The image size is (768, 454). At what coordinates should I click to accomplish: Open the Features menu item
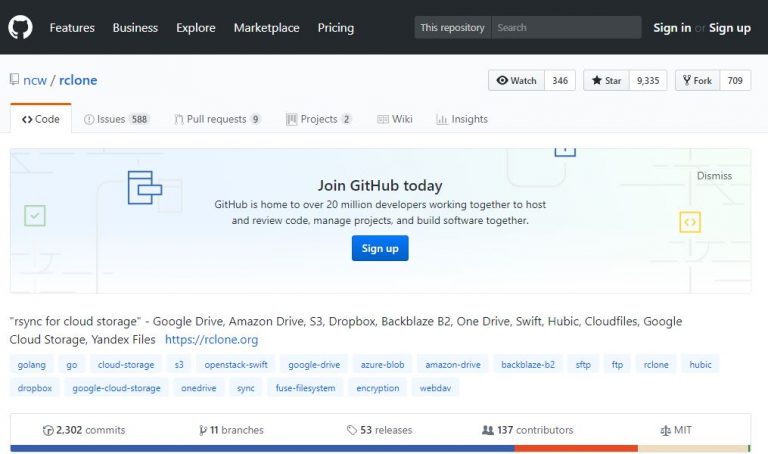[72, 28]
